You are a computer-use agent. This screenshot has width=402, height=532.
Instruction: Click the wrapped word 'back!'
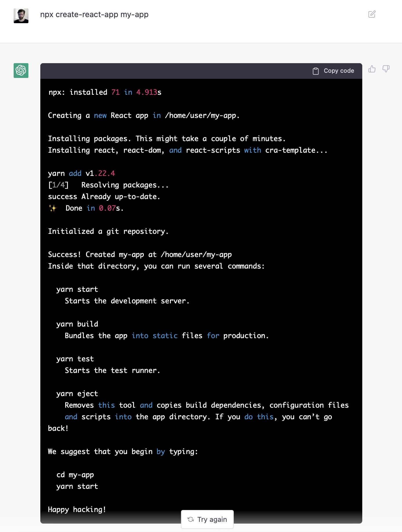[58, 428]
